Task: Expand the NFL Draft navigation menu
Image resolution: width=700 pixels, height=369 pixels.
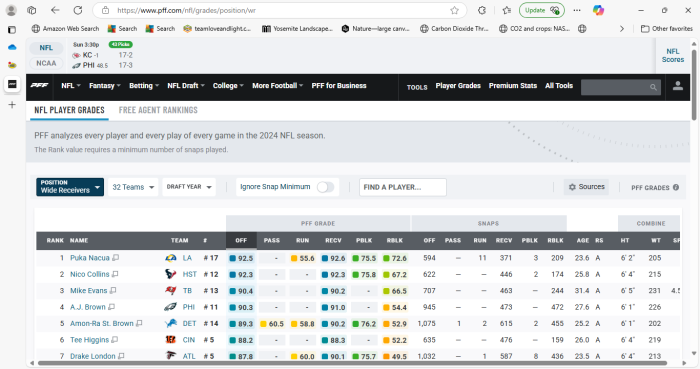Action: click(186, 86)
